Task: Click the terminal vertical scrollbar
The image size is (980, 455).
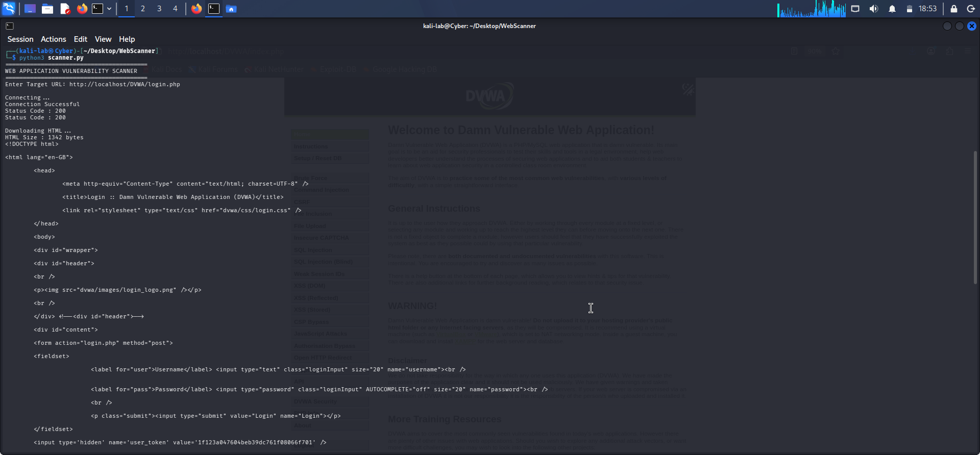Action: [975, 218]
